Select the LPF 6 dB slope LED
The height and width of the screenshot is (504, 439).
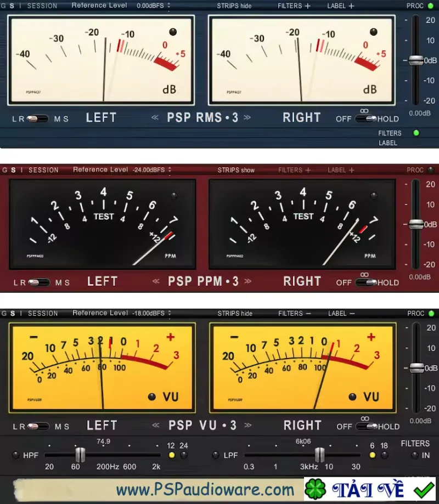click(x=372, y=455)
